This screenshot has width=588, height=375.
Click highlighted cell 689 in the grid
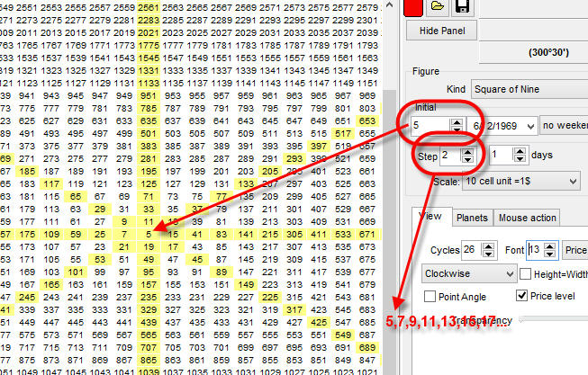tap(367, 348)
